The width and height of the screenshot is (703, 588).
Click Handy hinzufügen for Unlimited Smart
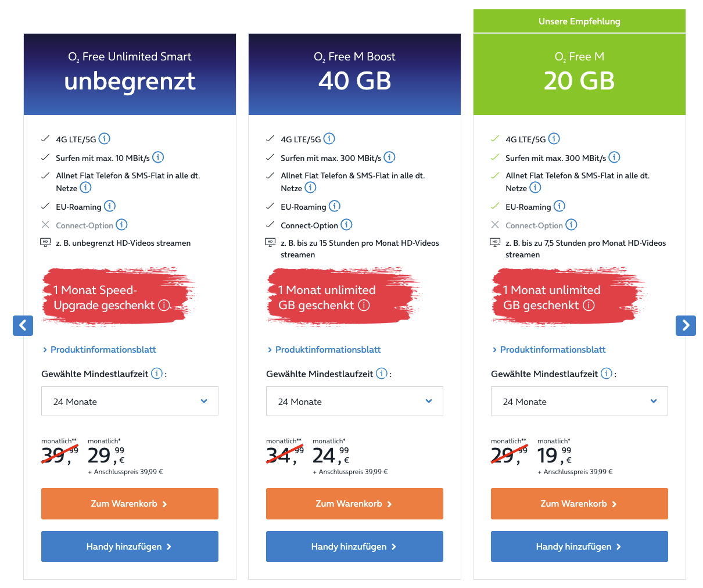(x=130, y=547)
